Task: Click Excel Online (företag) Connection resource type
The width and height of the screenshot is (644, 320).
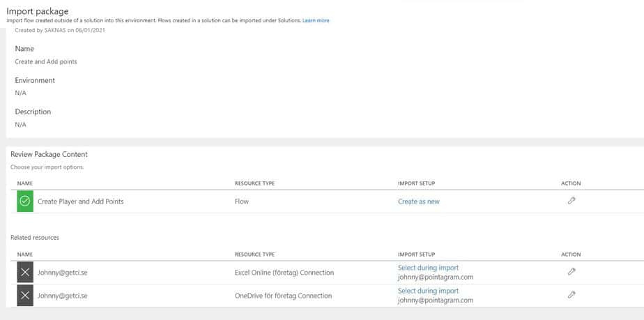Action: click(x=284, y=273)
